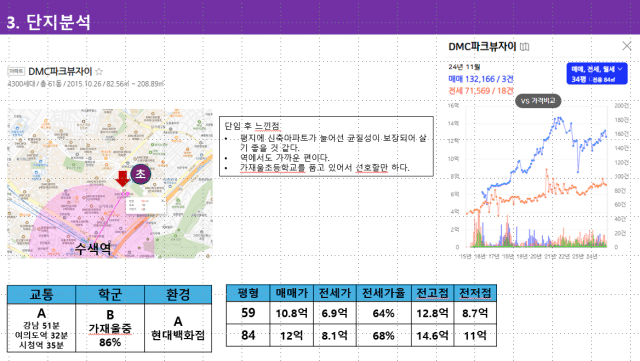Select the 59 평형 row cell
This screenshot has width=640, height=361.
point(248,313)
